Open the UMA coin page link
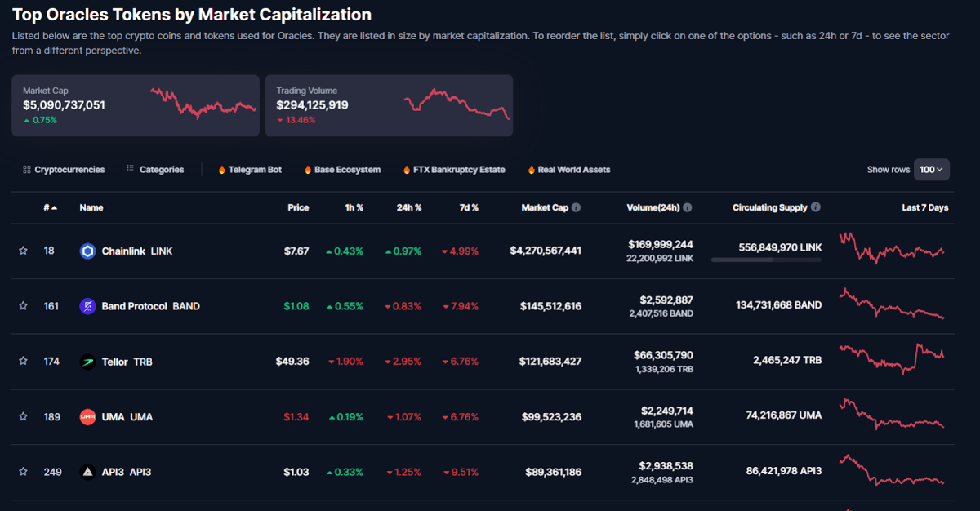 [x=127, y=417]
